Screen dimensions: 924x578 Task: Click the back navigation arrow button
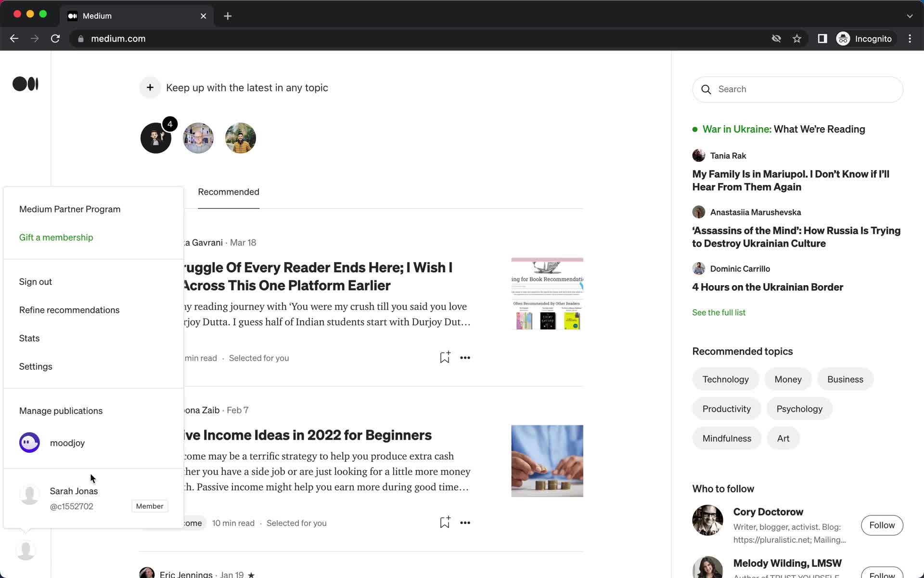click(x=14, y=39)
